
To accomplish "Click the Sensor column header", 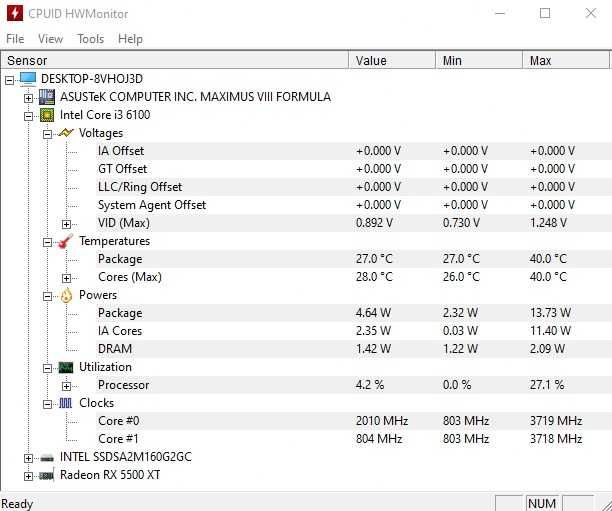I will click(174, 61).
